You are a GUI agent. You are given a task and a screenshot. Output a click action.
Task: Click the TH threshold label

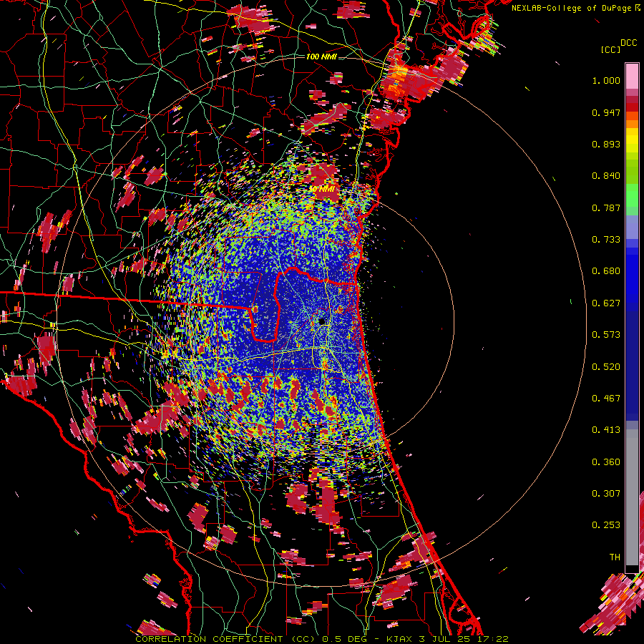(615, 557)
